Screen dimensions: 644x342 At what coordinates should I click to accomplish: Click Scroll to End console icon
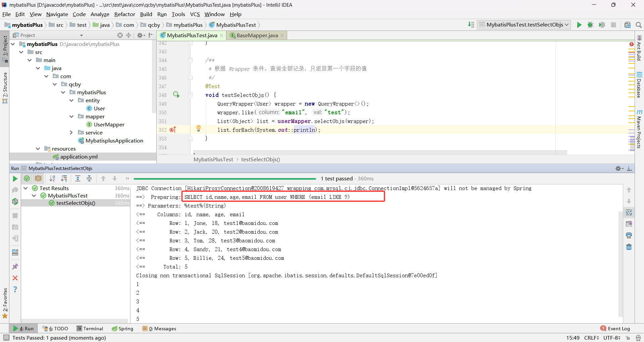point(629,224)
